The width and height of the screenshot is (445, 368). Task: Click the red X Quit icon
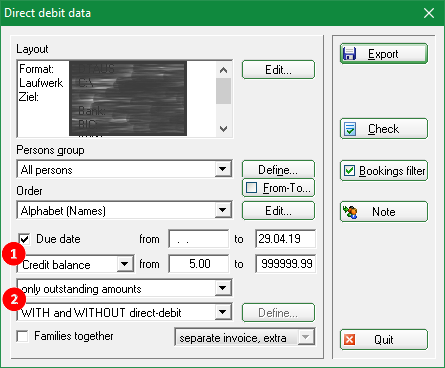point(349,340)
